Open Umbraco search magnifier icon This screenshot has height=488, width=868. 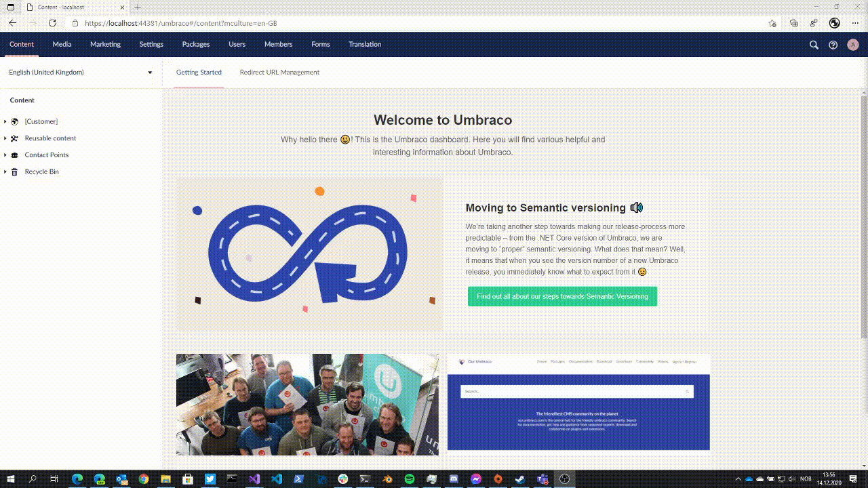pos(814,45)
